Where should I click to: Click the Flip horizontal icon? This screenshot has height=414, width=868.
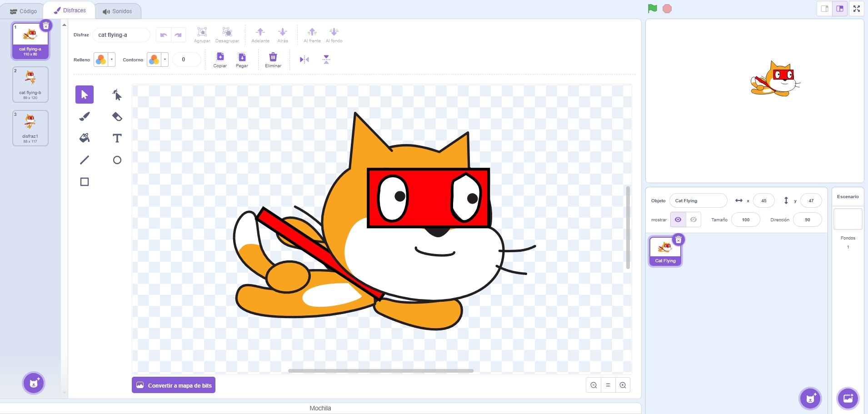tap(304, 60)
